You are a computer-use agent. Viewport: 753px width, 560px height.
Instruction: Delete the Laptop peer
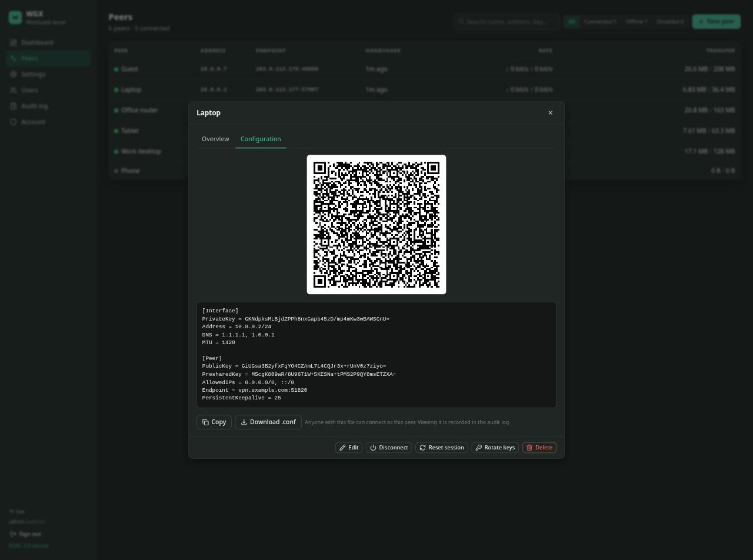click(539, 448)
